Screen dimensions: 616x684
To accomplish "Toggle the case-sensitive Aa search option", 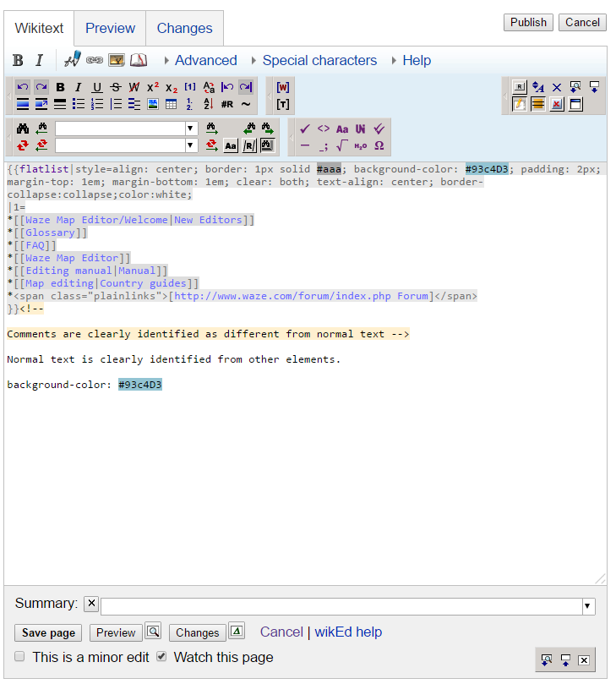I will [x=231, y=145].
